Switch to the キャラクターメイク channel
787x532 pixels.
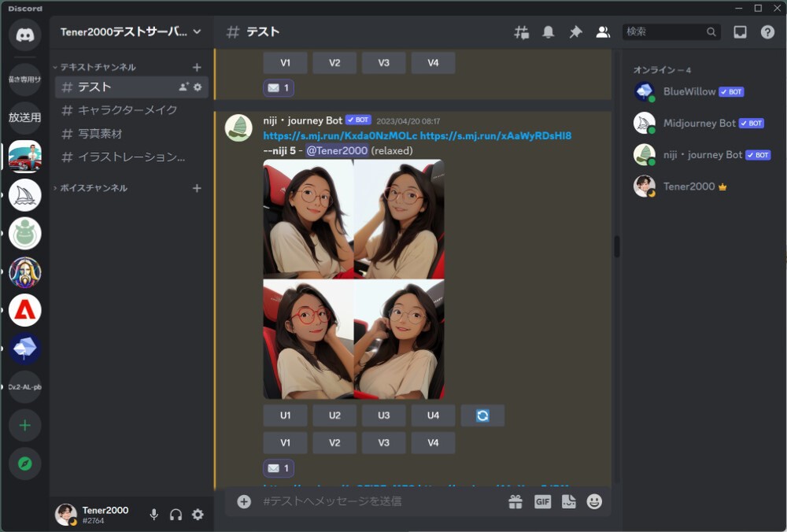pos(127,110)
